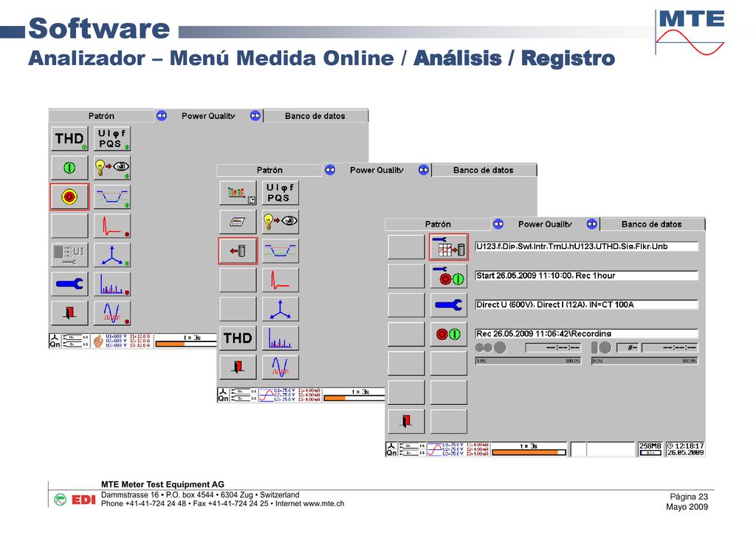Click right arrow beside Power Quality, middle window

point(424,170)
